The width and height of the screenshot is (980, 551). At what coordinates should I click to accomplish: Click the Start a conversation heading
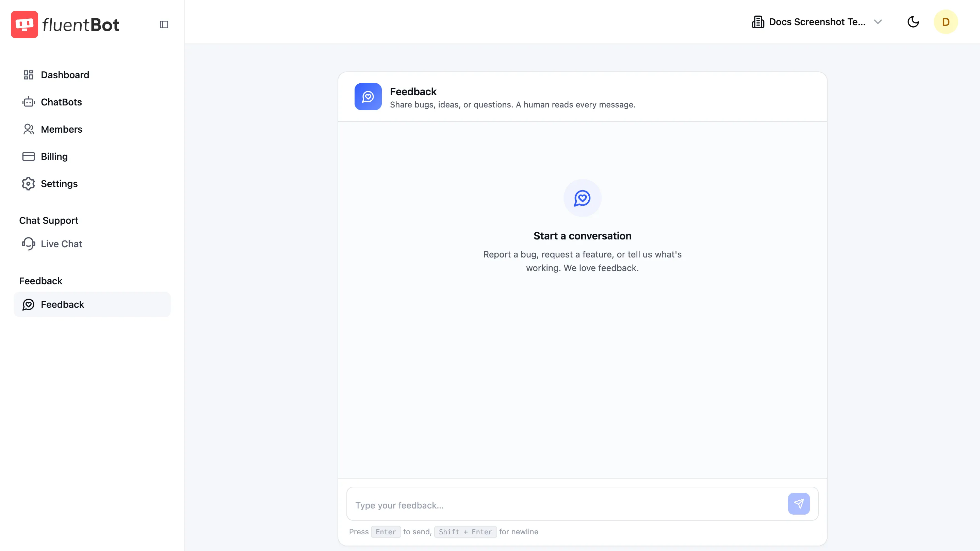point(582,236)
